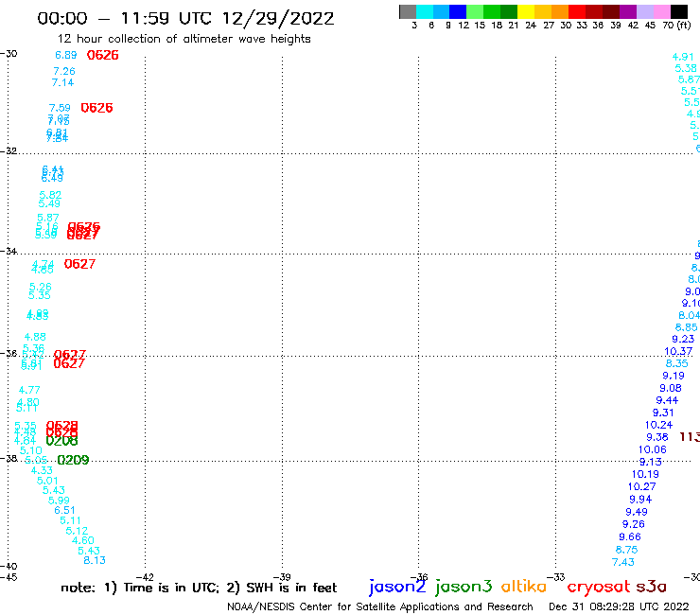700x615 pixels.
Task: Click the wave height value 4.33
Action: tap(42, 470)
